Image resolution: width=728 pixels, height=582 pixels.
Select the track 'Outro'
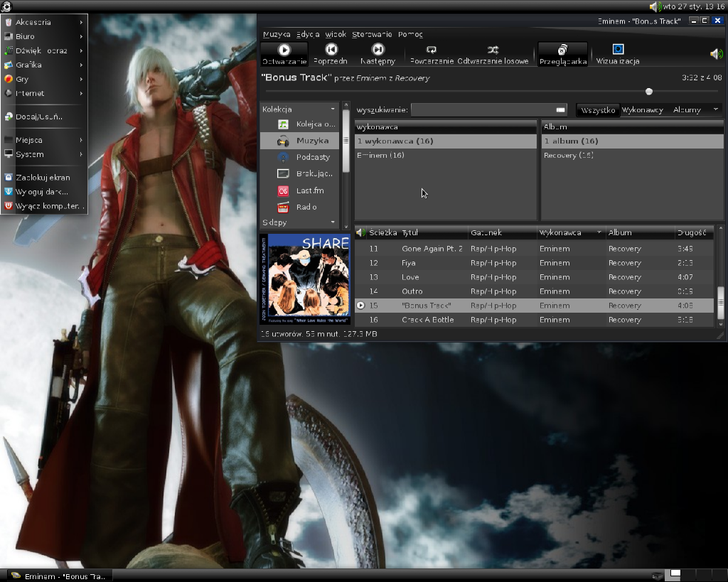(x=535, y=291)
